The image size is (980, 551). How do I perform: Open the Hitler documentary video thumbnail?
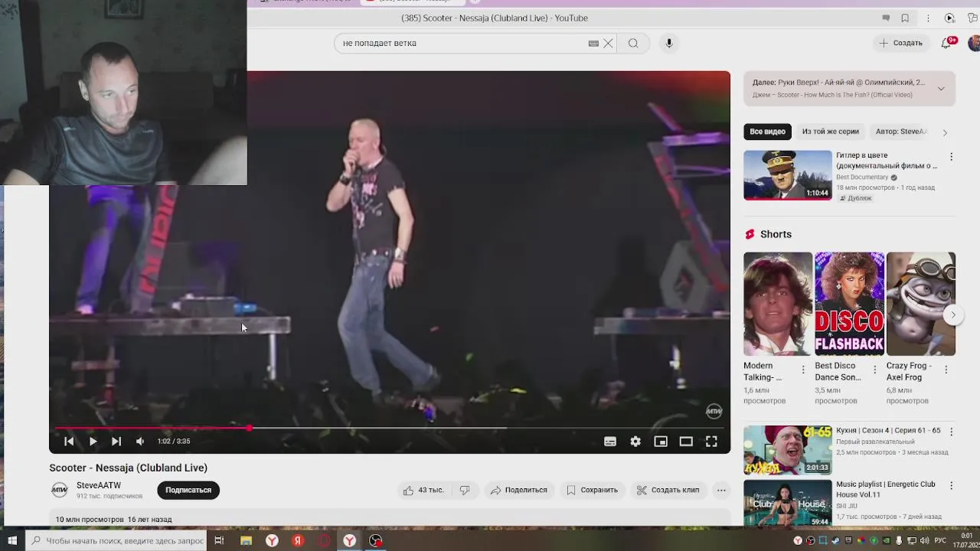point(787,175)
